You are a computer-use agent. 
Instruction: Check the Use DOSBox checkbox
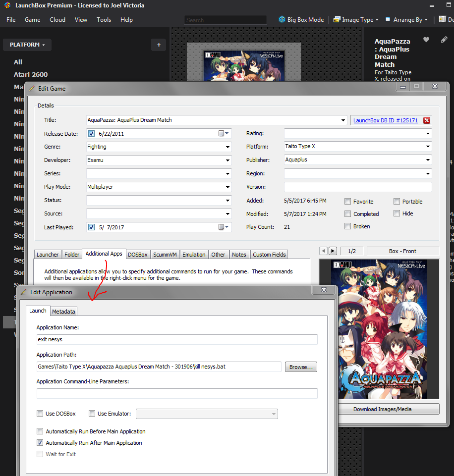pos(40,413)
